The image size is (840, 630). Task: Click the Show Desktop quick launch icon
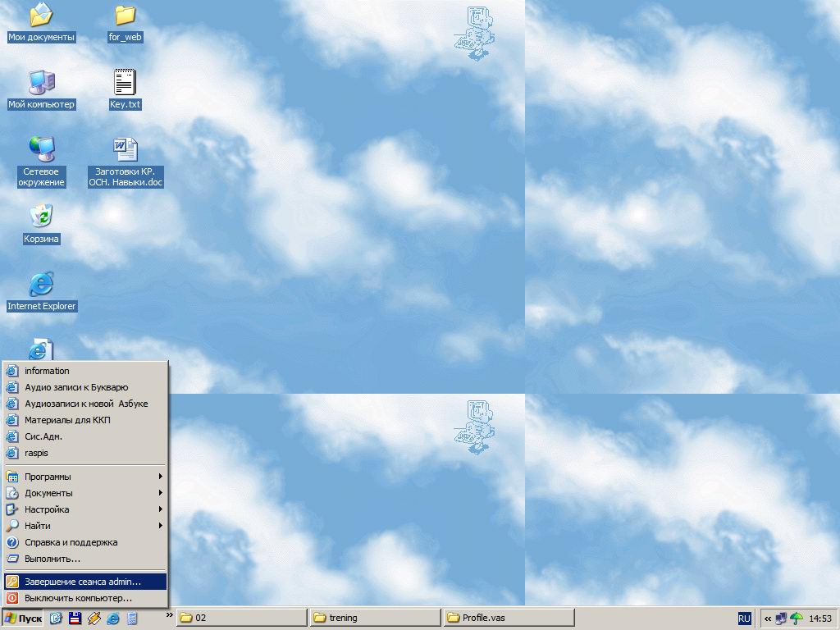(56, 619)
